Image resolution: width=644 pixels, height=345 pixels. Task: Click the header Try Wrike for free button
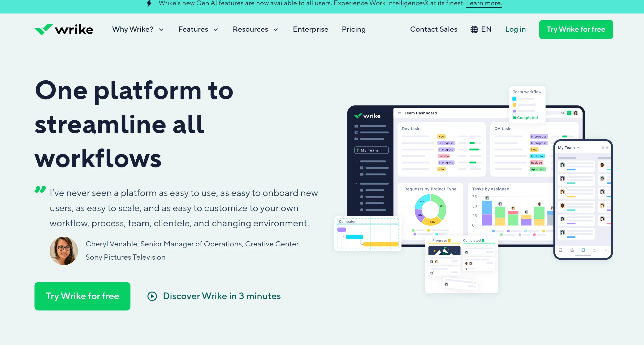pyautogui.click(x=576, y=30)
